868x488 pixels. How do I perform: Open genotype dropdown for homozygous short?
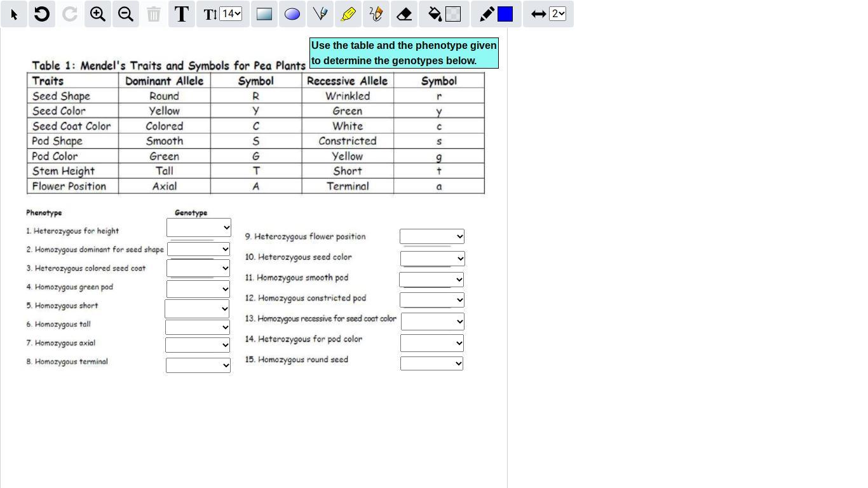197,309
